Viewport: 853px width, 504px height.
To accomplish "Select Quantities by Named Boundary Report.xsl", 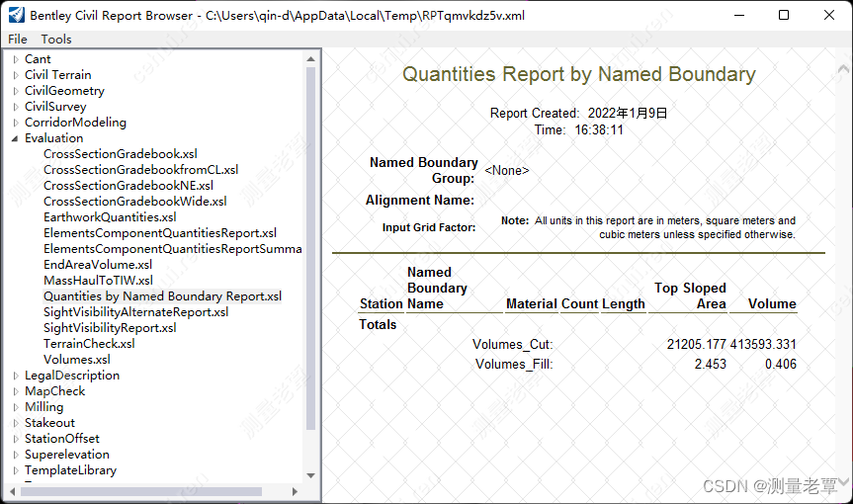I will coord(163,295).
